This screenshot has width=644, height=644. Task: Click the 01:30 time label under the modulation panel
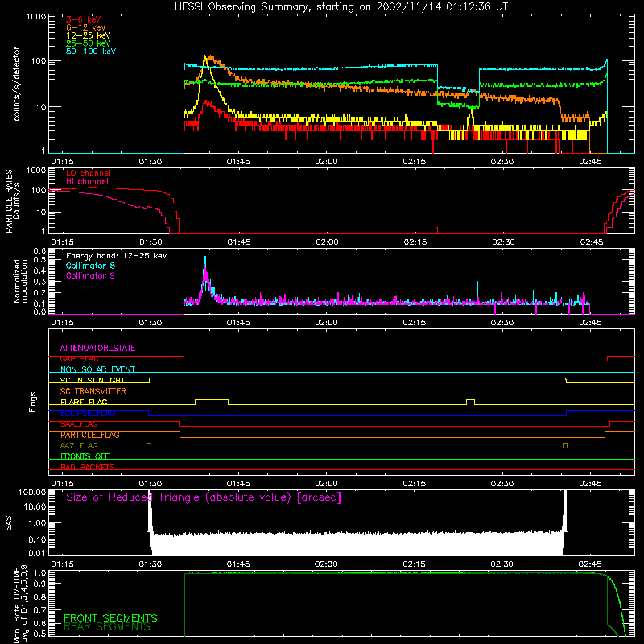[151, 323]
